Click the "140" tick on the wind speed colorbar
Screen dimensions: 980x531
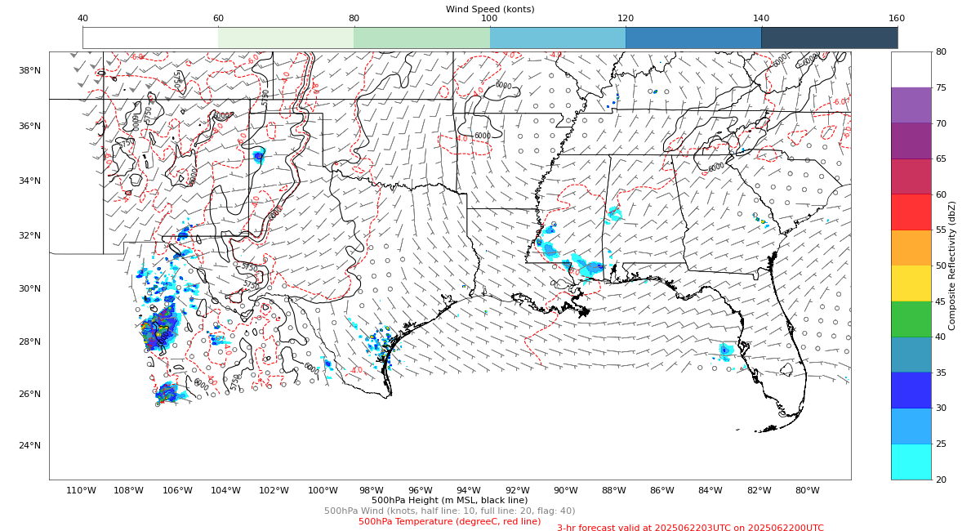pyautogui.click(x=761, y=19)
